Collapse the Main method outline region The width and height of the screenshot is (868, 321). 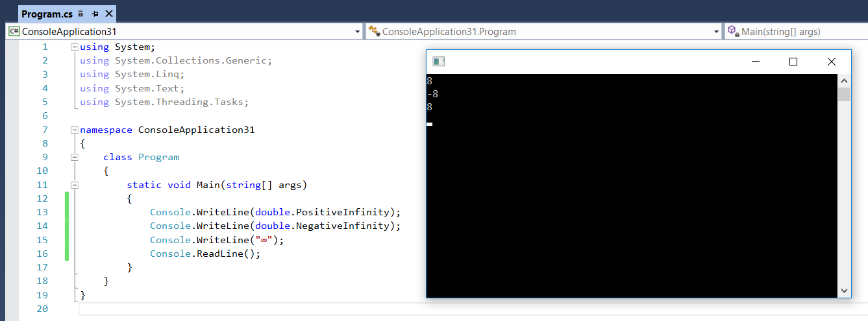coord(75,185)
